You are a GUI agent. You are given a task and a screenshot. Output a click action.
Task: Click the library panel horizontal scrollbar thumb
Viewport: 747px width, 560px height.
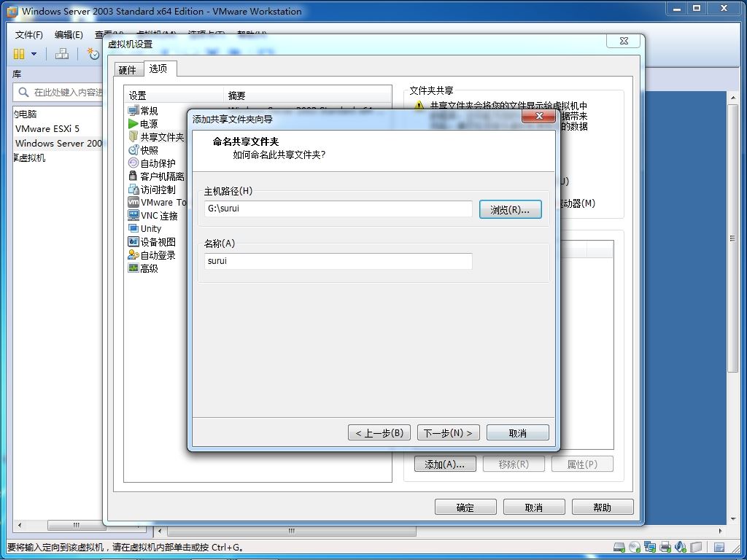76,526
